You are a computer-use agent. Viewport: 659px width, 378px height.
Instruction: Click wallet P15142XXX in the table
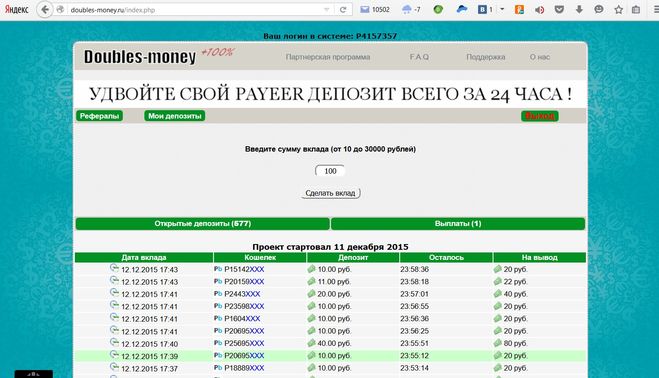[x=244, y=269]
